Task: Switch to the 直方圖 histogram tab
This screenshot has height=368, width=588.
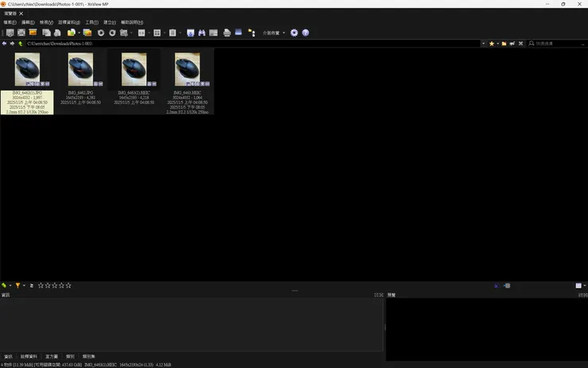Action: tap(52, 356)
